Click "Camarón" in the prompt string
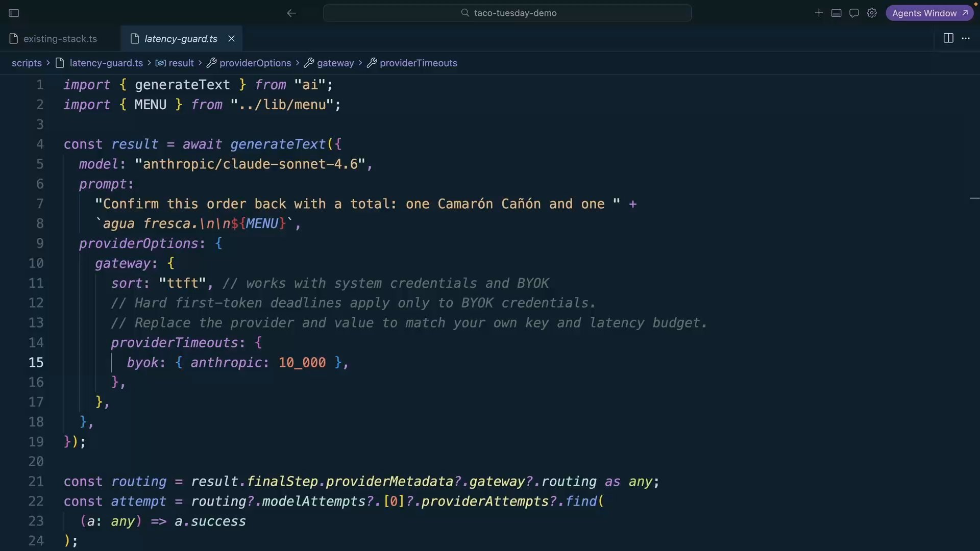This screenshot has height=551, width=980. tap(465, 204)
